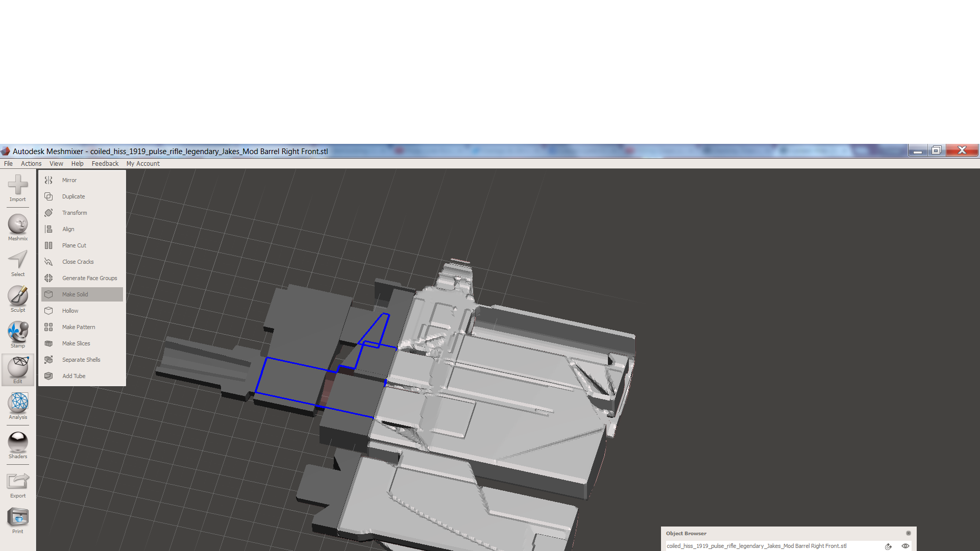Close the Object Browser panel
This screenshot has height=551, width=980.
(x=909, y=533)
